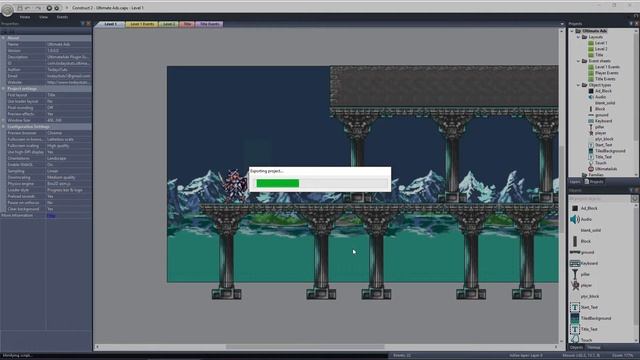Click the horizontal scrollbar under layout view

pyautogui.click(x=305, y=347)
